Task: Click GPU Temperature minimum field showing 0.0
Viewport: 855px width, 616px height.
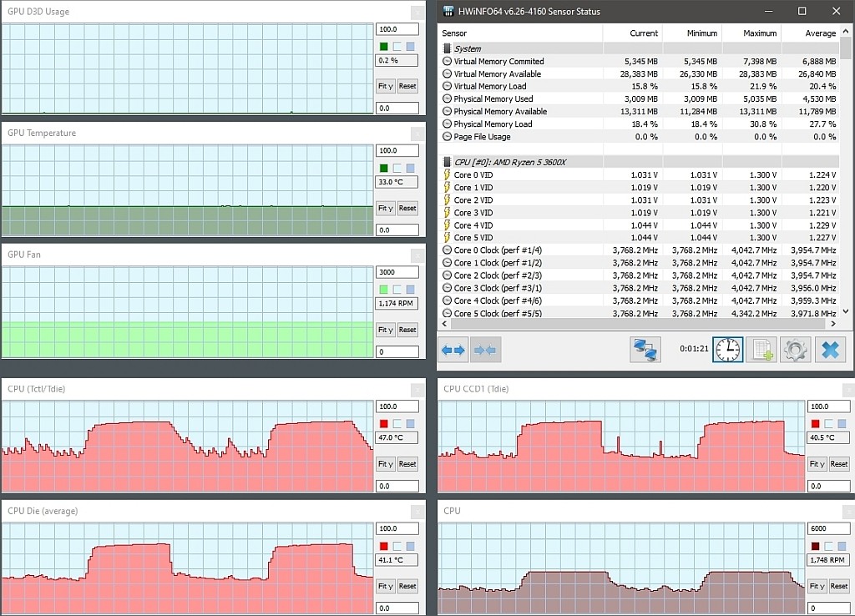Action: tap(397, 230)
